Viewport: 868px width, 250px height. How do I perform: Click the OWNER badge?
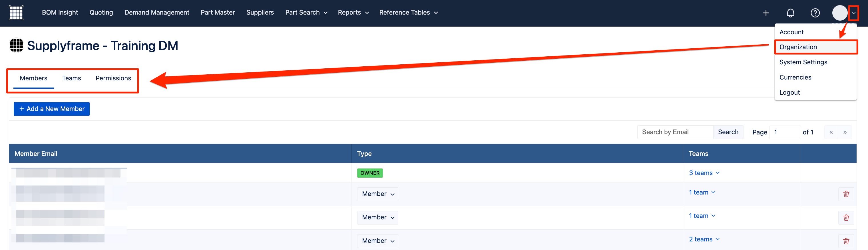click(x=370, y=173)
